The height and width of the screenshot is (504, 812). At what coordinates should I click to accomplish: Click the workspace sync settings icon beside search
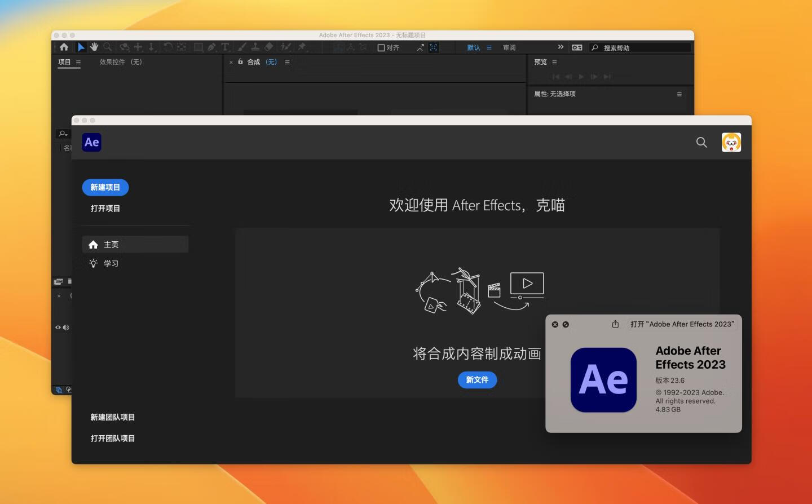[x=577, y=48]
